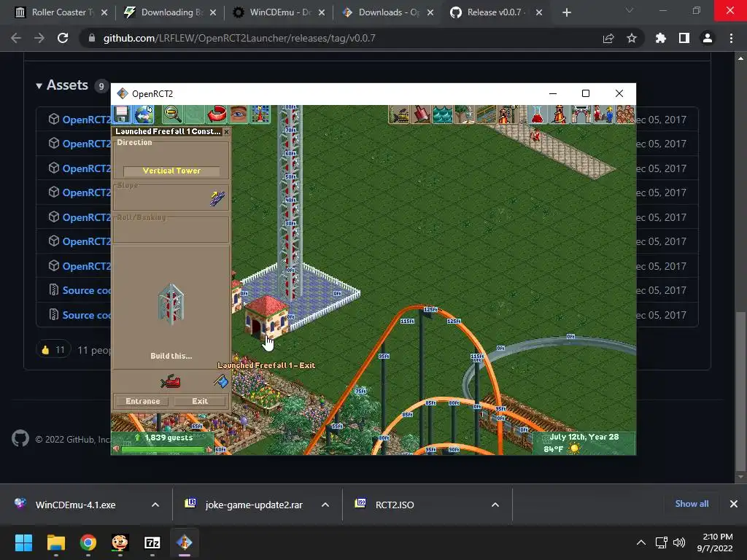Image resolution: width=747 pixels, height=560 pixels.
Task: Open the rides list icon
Action: click(560, 114)
